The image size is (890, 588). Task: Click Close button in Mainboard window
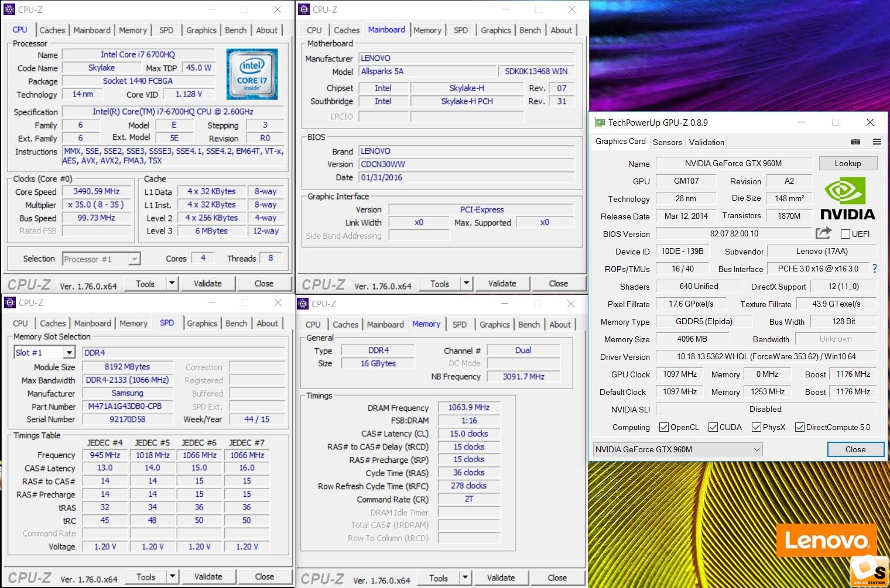[559, 283]
